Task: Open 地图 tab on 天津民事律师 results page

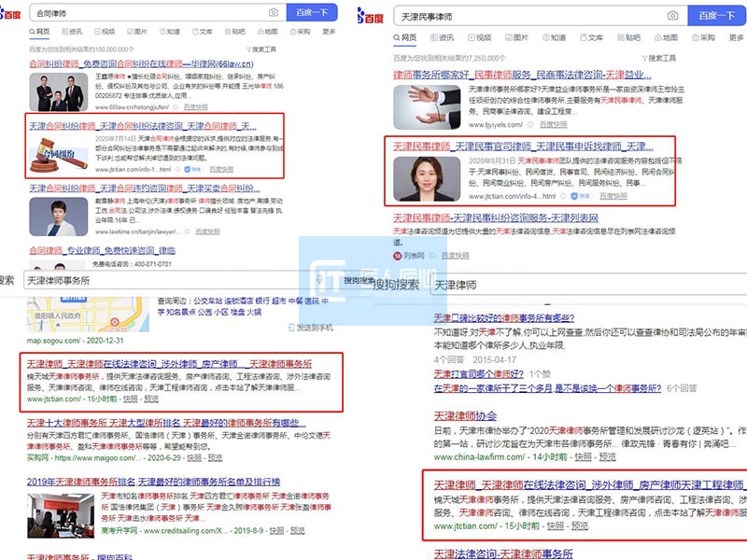Action: coord(666,37)
